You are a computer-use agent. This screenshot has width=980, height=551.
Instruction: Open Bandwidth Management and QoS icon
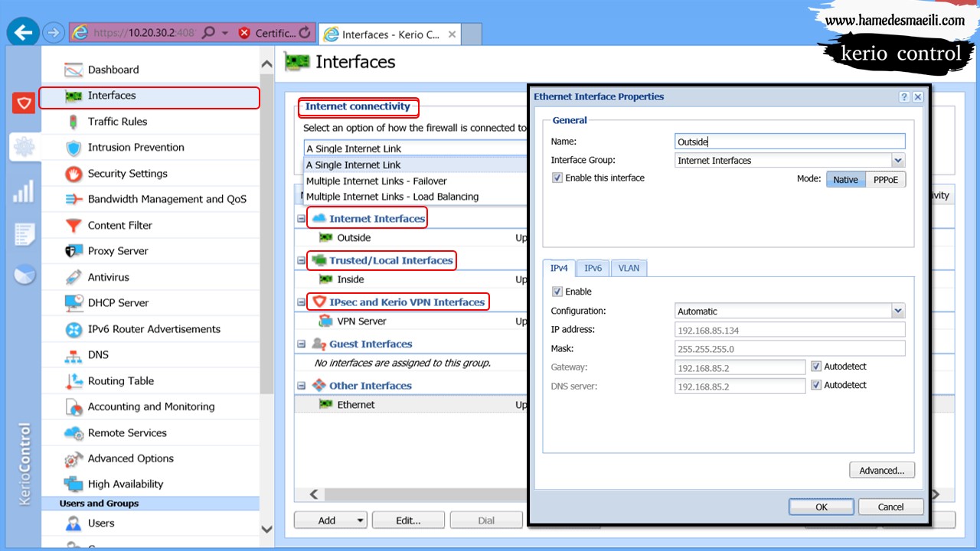click(x=73, y=200)
